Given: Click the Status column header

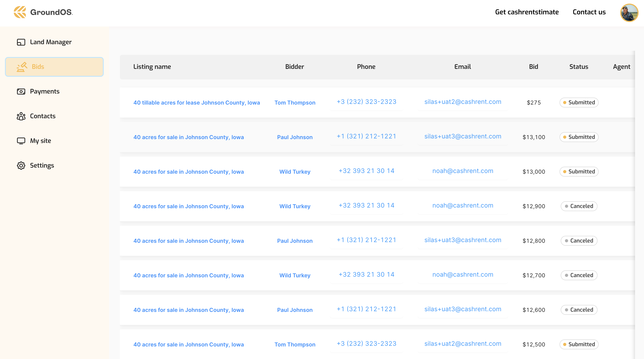Looking at the screenshot, I should point(579,67).
